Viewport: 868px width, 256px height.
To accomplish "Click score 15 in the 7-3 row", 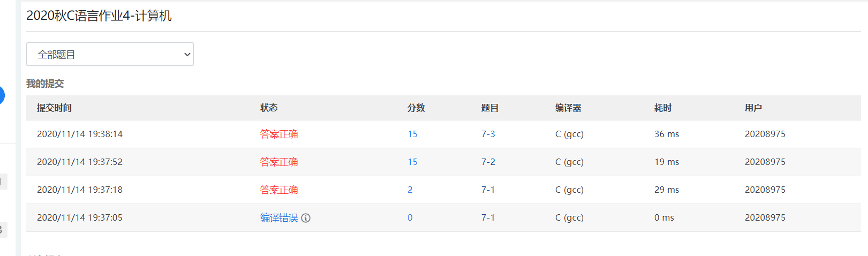I will coord(412,134).
